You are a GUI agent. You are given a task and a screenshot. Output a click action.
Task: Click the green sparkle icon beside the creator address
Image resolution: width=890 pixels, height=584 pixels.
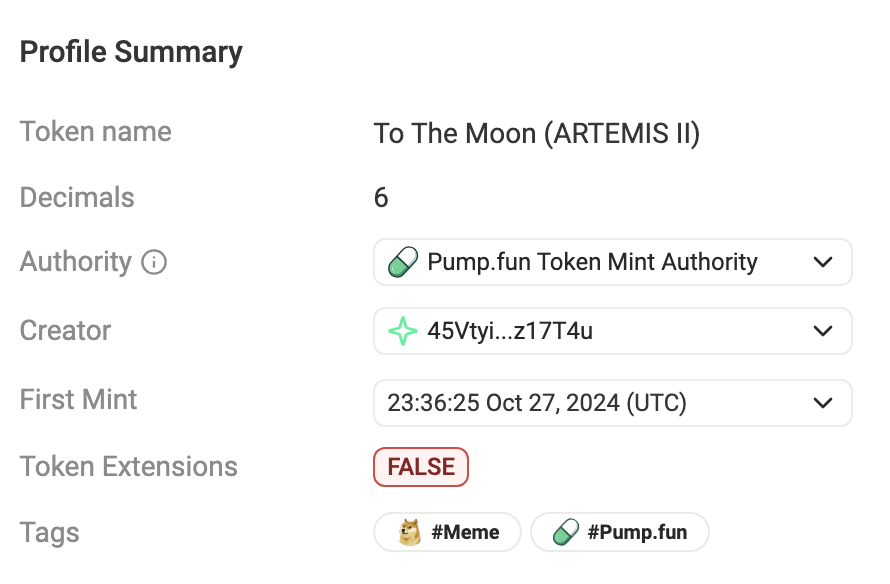[x=402, y=331]
